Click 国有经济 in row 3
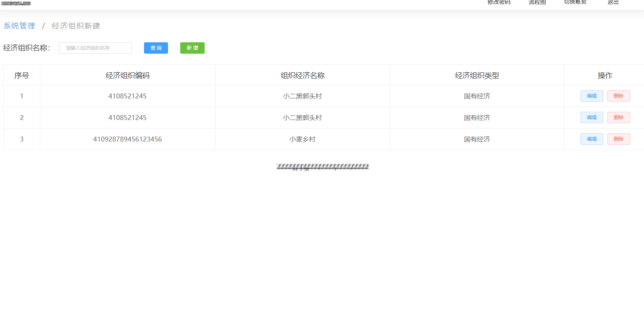Screen dimensions: 644x331 click(477, 139)
